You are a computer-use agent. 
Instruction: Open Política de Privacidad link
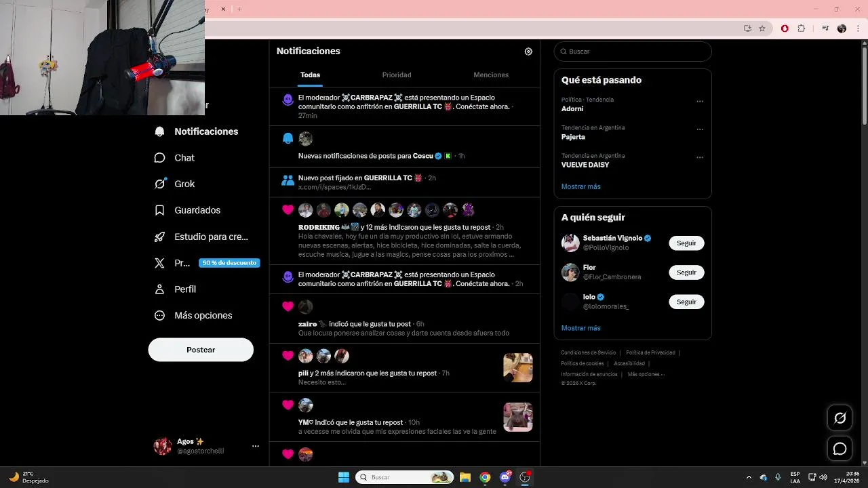point(650,352)
